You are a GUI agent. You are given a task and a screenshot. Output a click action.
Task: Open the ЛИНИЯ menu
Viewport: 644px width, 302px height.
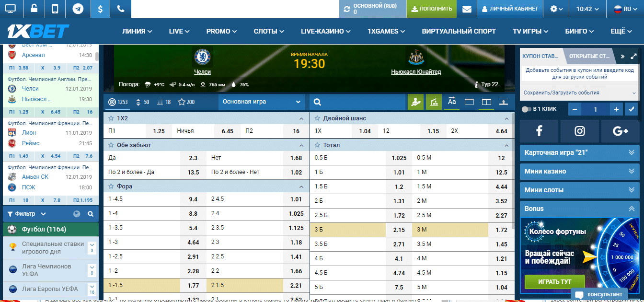point(137,31)
